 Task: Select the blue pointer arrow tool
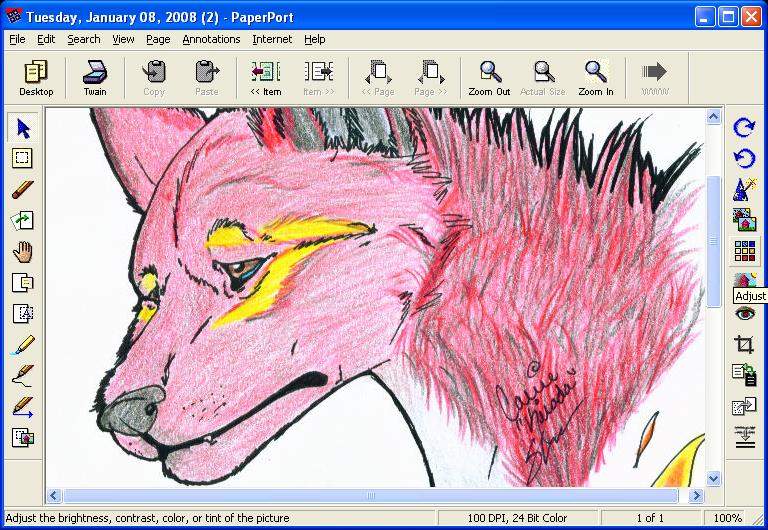(x=23, y=128)
